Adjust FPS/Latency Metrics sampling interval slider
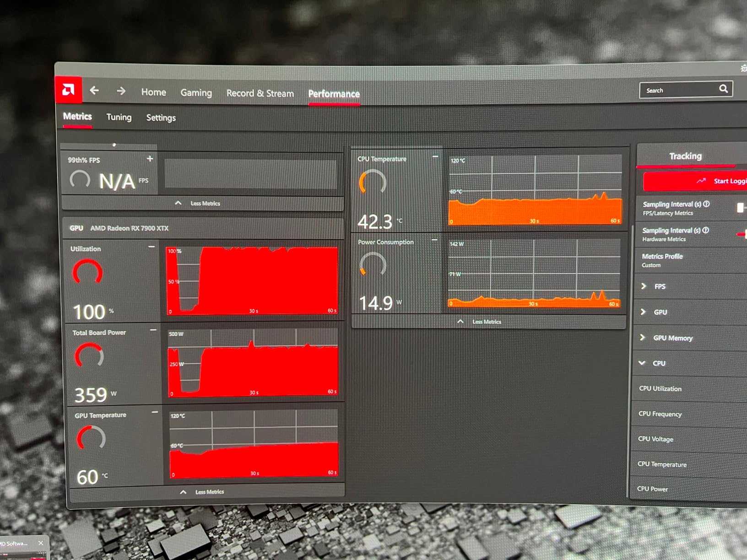This screenshot has height=560, width=747. click(x=741, y=208)
